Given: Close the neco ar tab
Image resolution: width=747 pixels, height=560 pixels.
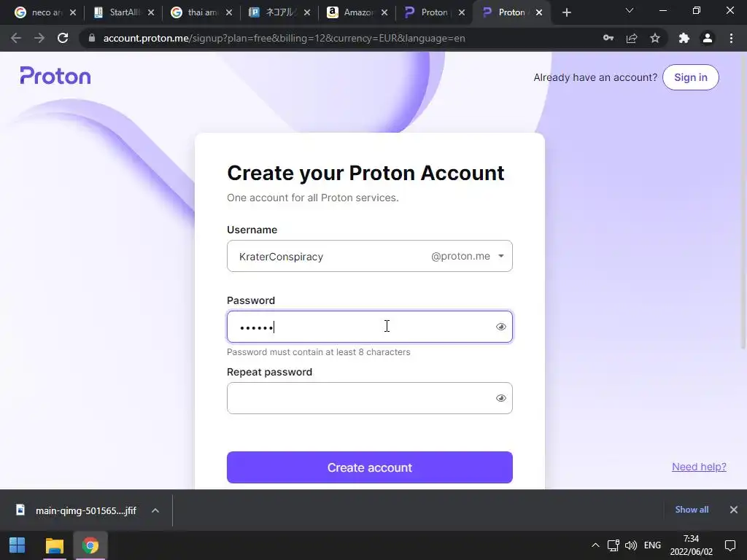Looking at the screenshot, I should 73,12.
